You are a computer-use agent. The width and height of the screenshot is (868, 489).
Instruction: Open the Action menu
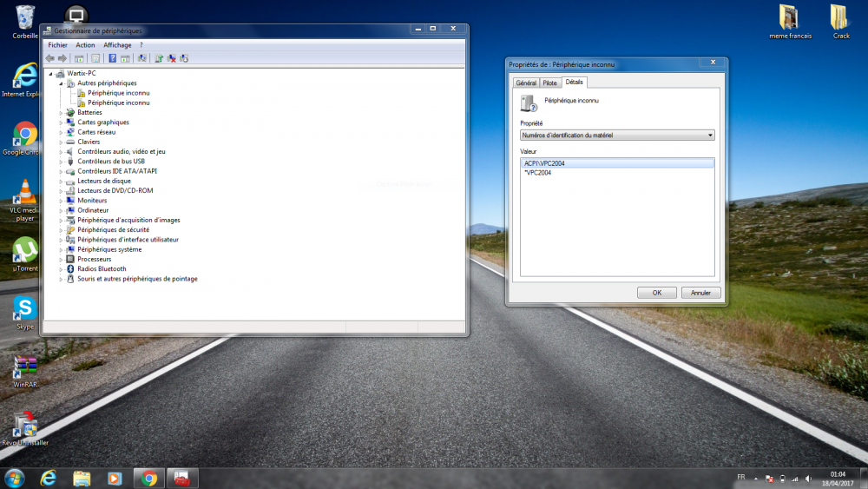pyautogui.click(x=85, y=45)
